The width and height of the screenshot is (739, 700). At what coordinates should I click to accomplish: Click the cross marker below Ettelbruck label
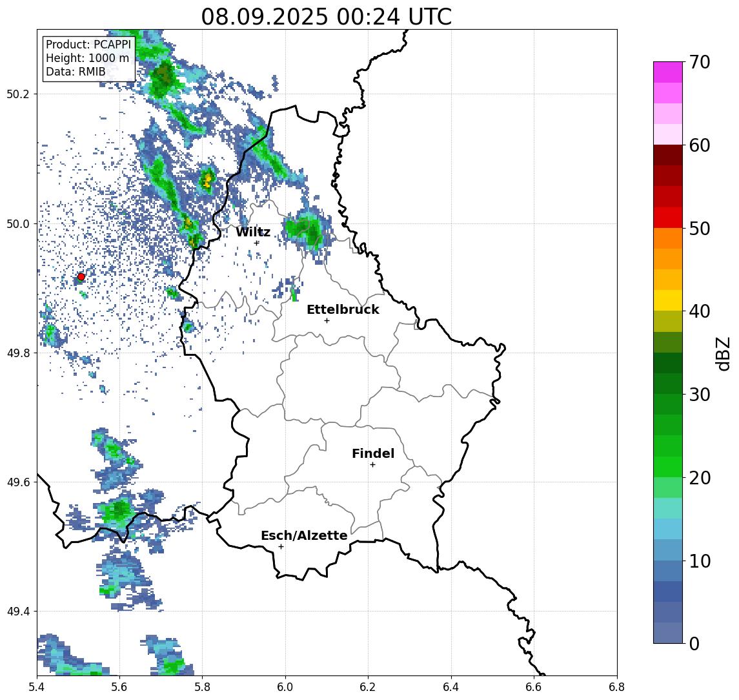327,321
